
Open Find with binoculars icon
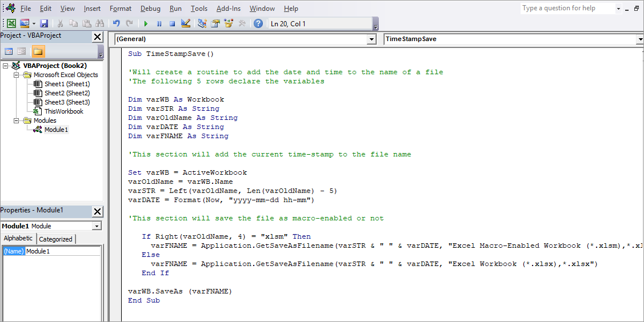click(99, 23)
